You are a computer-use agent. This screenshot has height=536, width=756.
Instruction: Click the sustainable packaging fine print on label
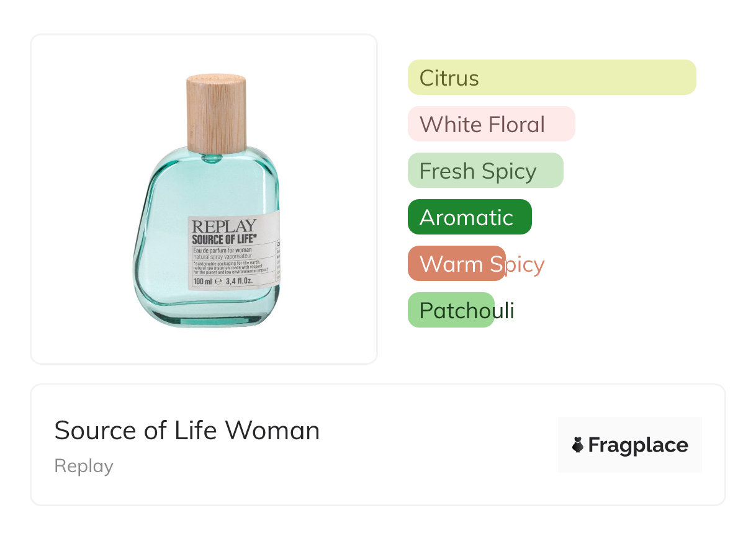(x=231, y=267)
